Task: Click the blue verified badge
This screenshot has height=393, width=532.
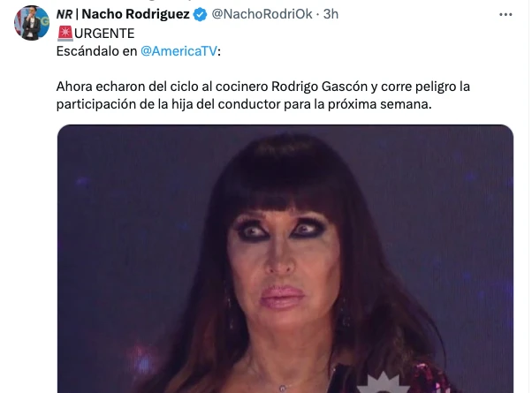Action: tap(201, 15)
